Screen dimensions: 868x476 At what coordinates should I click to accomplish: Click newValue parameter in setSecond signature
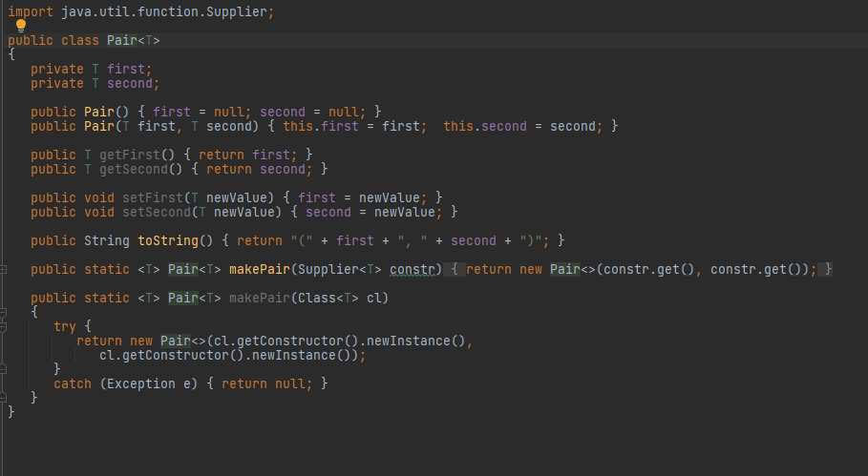(244, 213)
